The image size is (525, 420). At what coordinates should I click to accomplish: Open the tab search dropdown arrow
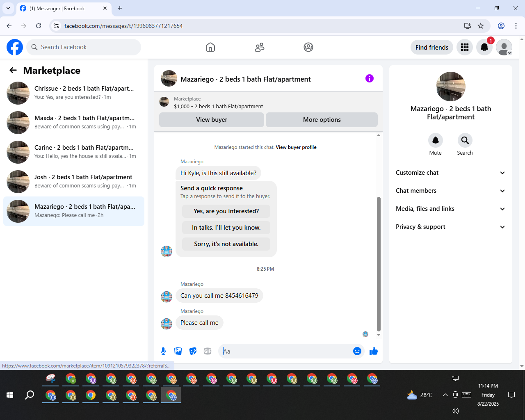pyautogui.click(x=8, y=8)
